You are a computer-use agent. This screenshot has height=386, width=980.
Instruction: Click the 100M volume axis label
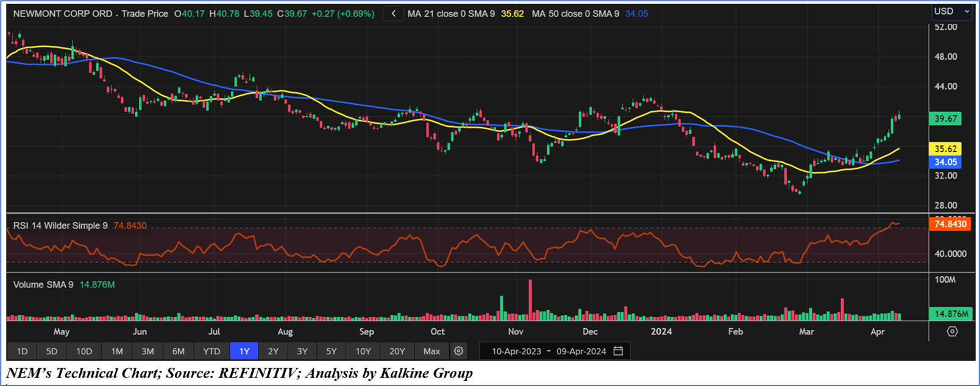point(945,279)
